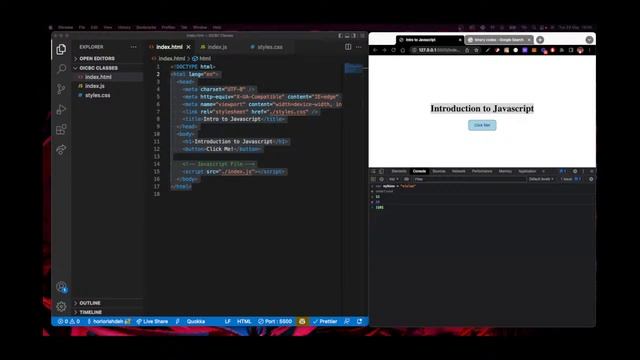Change the LF end-of-line setting
The height and width of the screenshot is (360, 640).
pos(228,322)
